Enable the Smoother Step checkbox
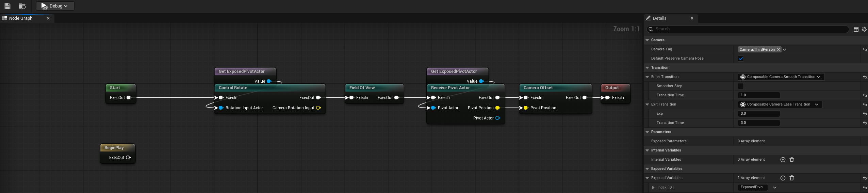 click(740, 86)
